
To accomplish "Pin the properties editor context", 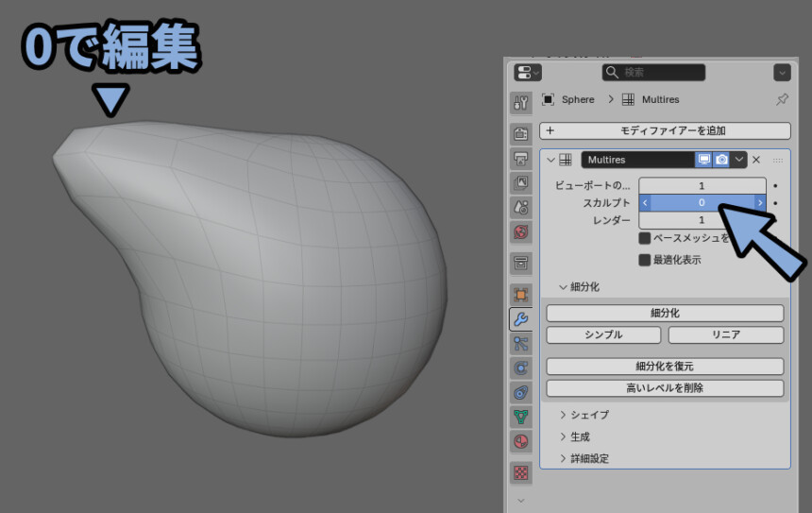I will (x=782, y=99).
